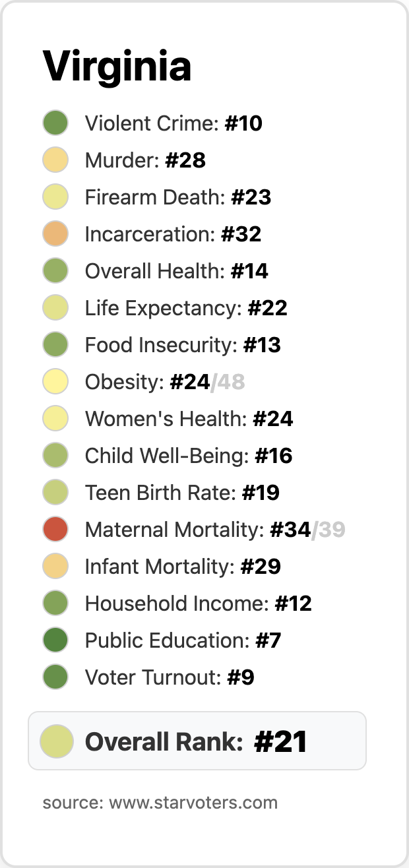Click the Food Insecurity #13 text
Image resolution: width=409 pixels, height=868 pixels.
tap(183, 345)
